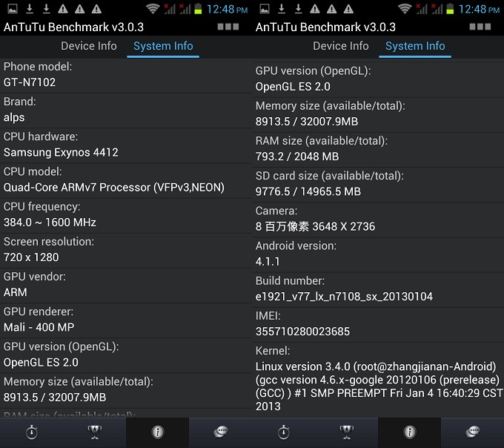The height and width of the screenshot is (448, 504).
Task: Select build number e1921_v77_lx_n7108_sx_20130104
Action: 344,297
